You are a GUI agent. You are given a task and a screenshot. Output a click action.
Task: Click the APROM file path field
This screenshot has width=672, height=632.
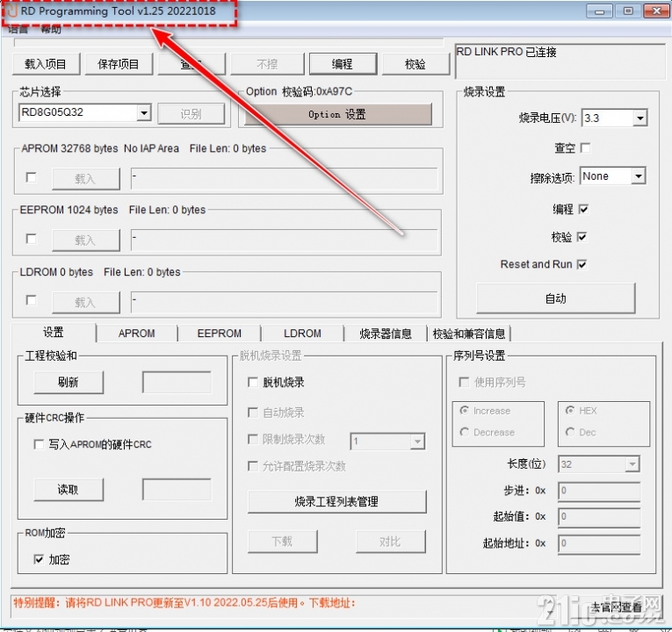284,178
